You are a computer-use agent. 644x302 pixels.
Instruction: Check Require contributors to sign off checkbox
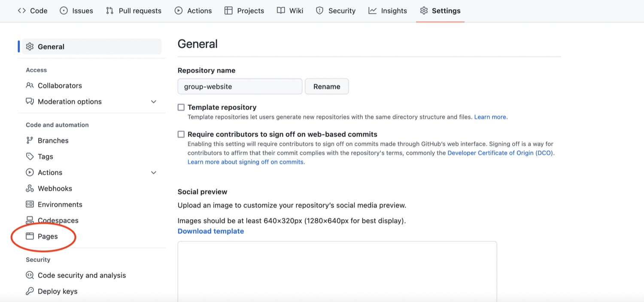click(181, 134)
